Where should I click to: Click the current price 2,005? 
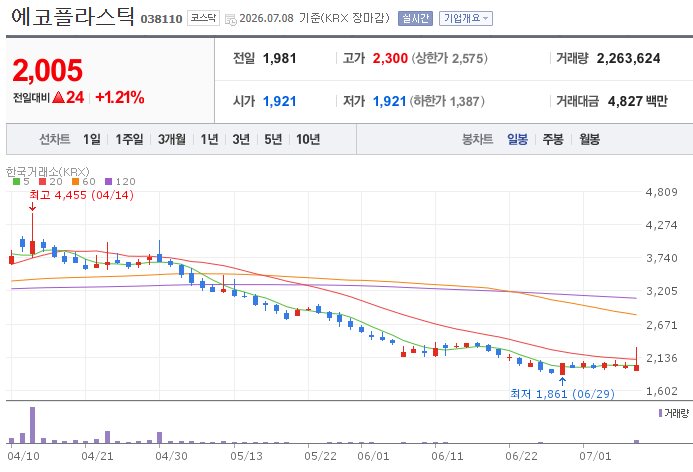(48, 71)
